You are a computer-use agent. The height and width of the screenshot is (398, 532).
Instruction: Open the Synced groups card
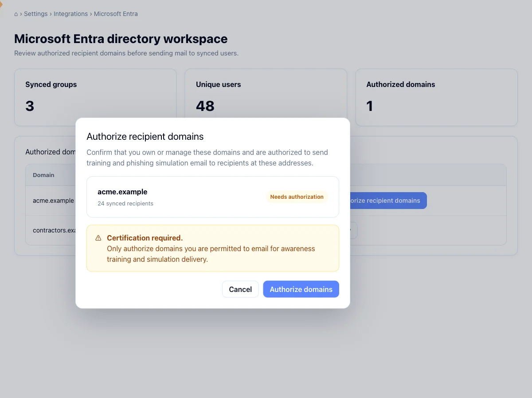pyautogui.click(x=95, y=97)
